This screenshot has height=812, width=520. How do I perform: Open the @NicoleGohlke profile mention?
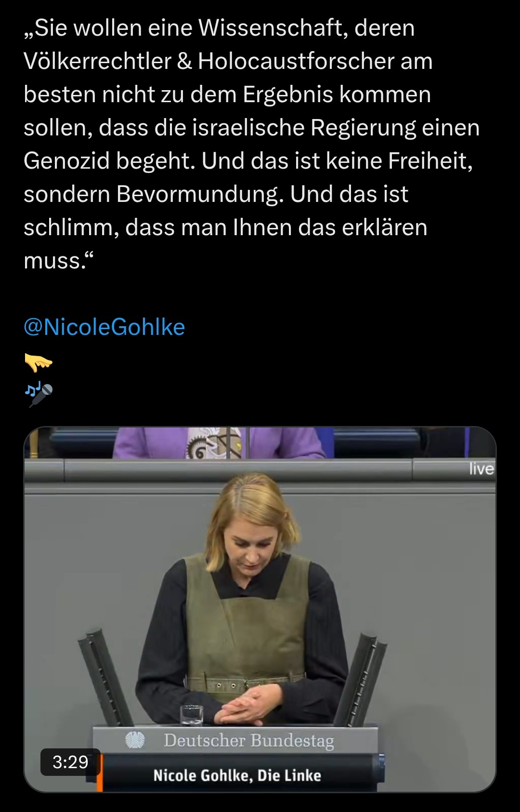104,327
